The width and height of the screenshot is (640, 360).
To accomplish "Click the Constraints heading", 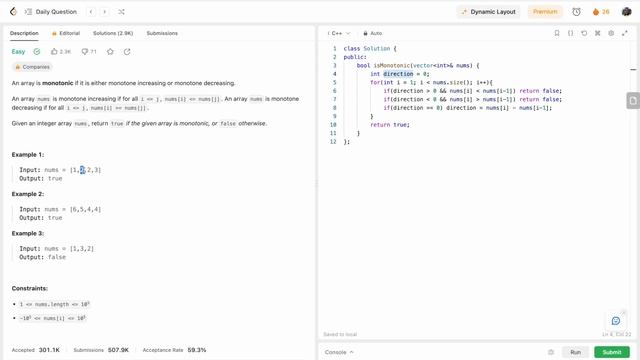I will [30, 288].
